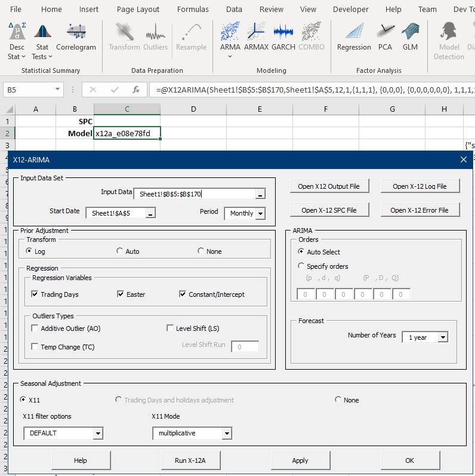This screenshot has height=476, width=475.
Task: Click the OK button in the dialog
Action: pyautogui.click(x=410, y=460)
